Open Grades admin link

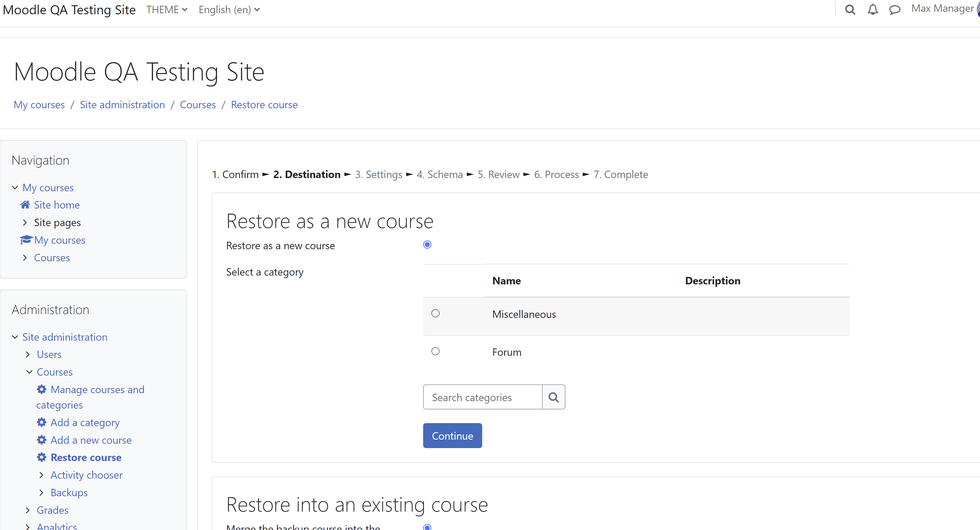52,510
